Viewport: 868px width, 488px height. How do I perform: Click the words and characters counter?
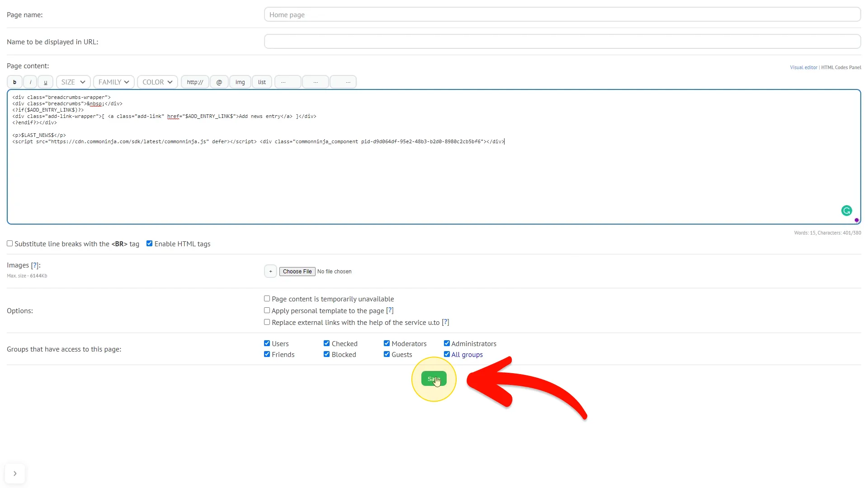pyautogui.click(x=827, y=233)
